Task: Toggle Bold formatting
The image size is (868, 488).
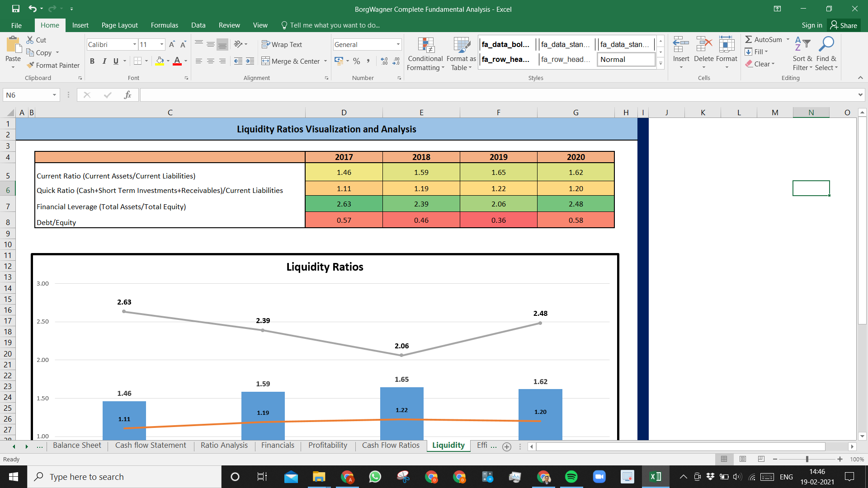Action: click(x=92, y=61)
